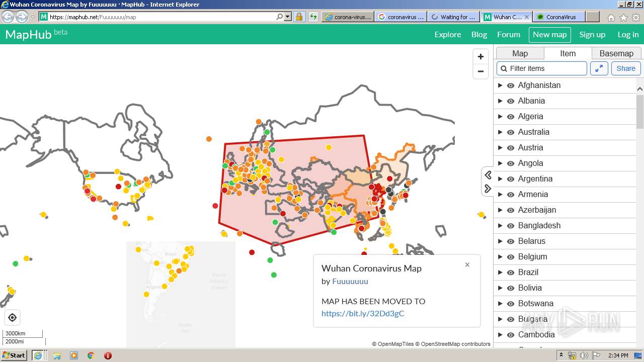Click the Share button
The image size is (644, 362).
click(x=626, y=68)
